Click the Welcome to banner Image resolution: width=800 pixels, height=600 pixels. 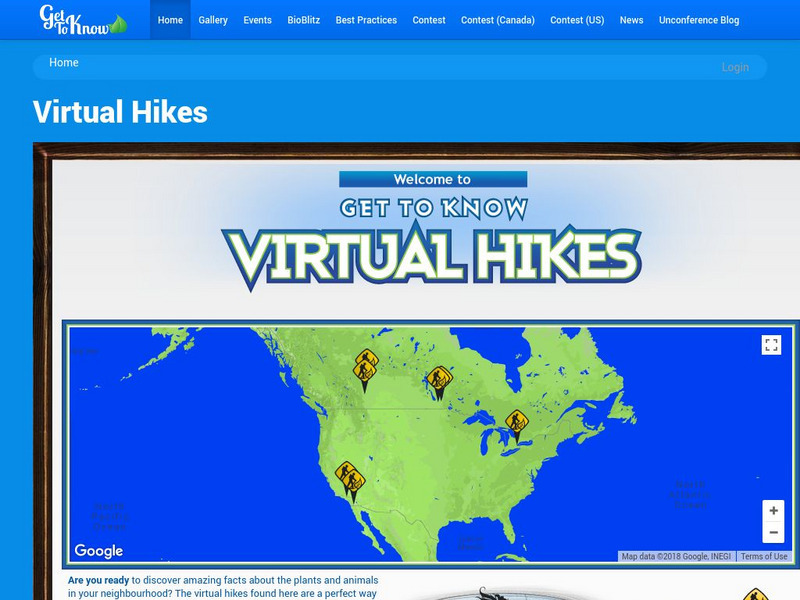[x=433, y=179]
